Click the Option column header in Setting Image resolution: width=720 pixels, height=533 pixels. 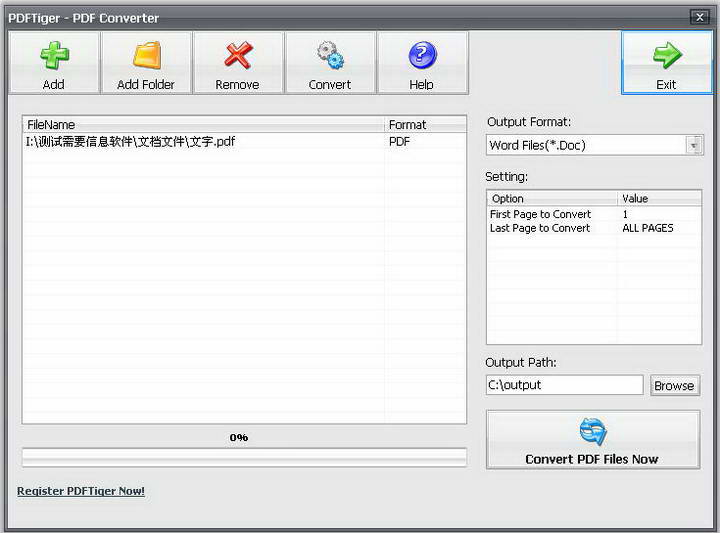[552, 199]
